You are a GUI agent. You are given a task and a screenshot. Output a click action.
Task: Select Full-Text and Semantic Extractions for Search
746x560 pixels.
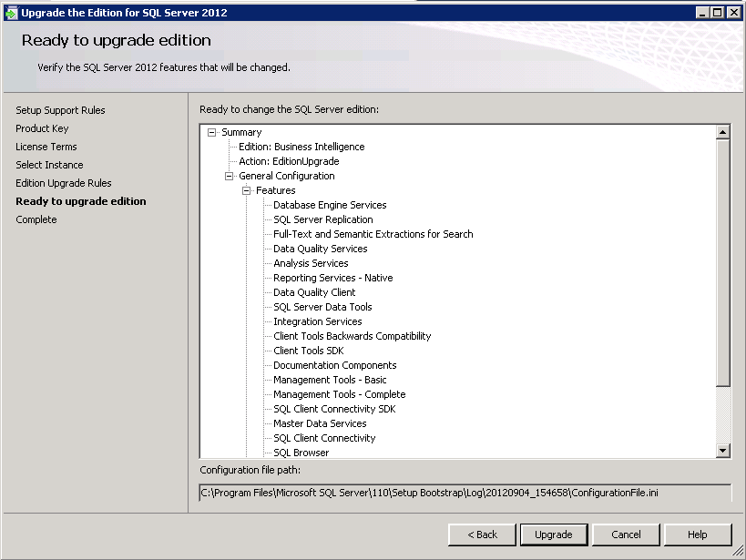373,235
